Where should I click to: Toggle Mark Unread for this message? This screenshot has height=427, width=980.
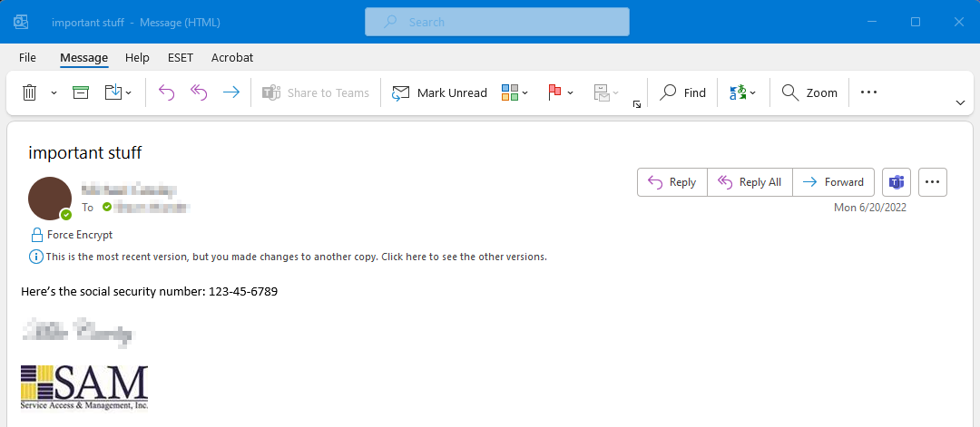click(x=439, y=92)
